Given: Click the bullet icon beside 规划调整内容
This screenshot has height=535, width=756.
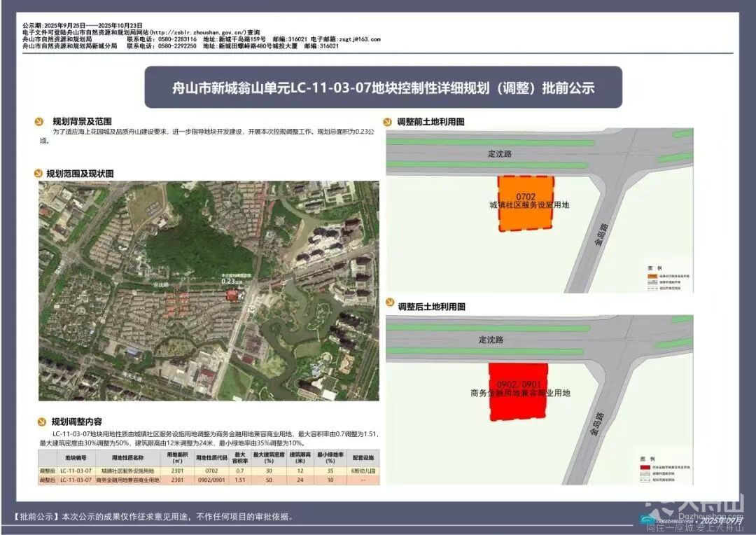Looking at the screenshot, I should [43, 422].
